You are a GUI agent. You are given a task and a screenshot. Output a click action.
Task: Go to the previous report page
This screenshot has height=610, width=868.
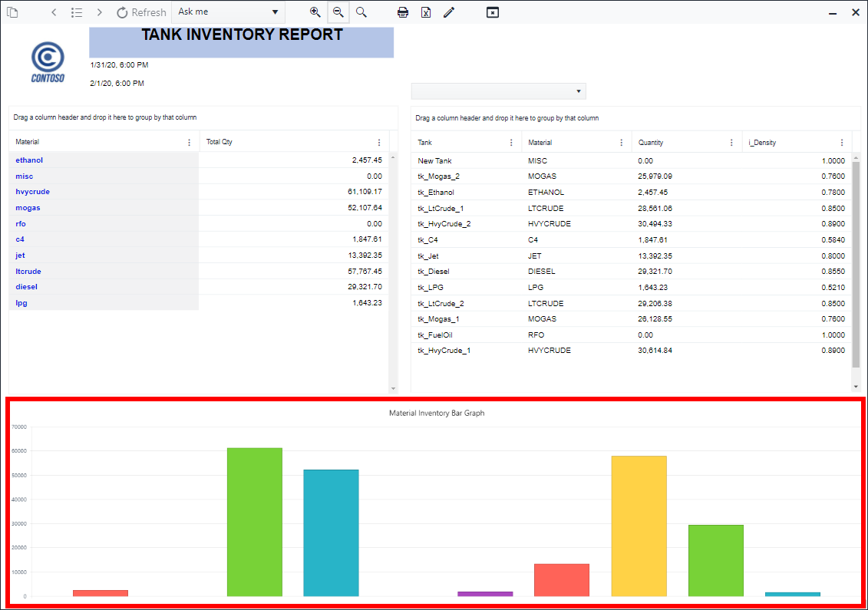(54, 12)
